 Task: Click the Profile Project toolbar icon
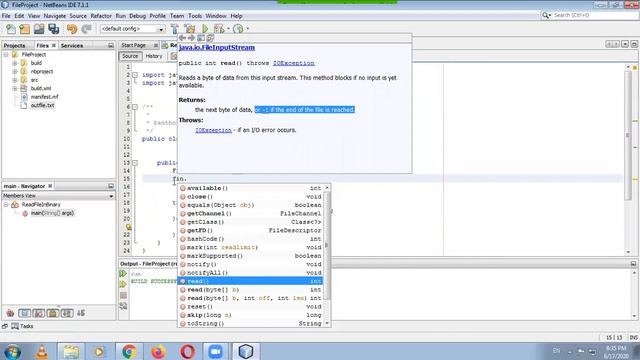(238, 29)
